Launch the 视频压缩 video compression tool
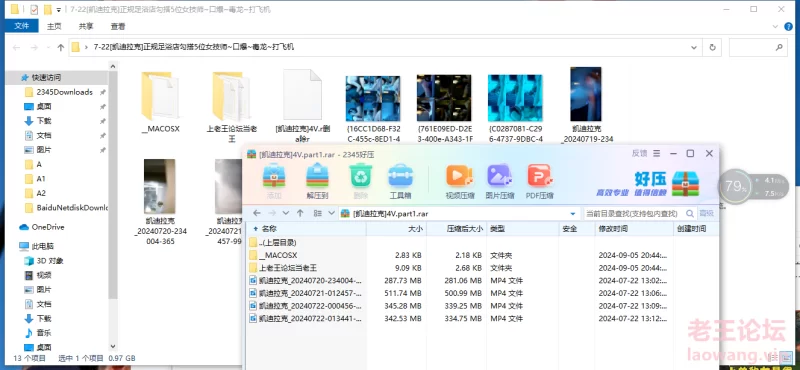Image resolution: width=800 pixels, height=370 pixels. click(x=459, y=182)
